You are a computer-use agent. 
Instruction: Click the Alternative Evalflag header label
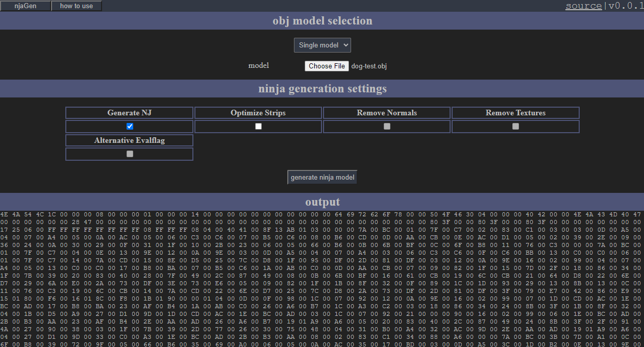click(130, 140)
